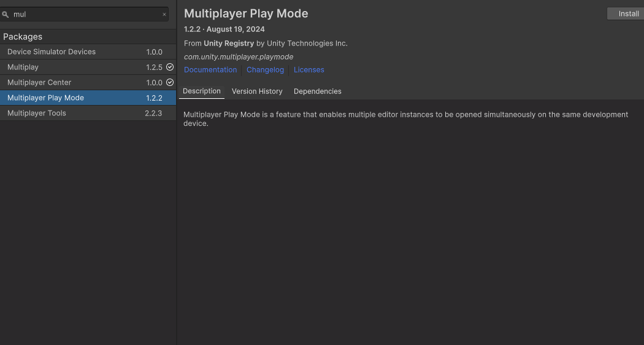Image resolution: width=644 pixels, height=345 pixels.
Task: Click the package description paragraph
Action: 406,119
